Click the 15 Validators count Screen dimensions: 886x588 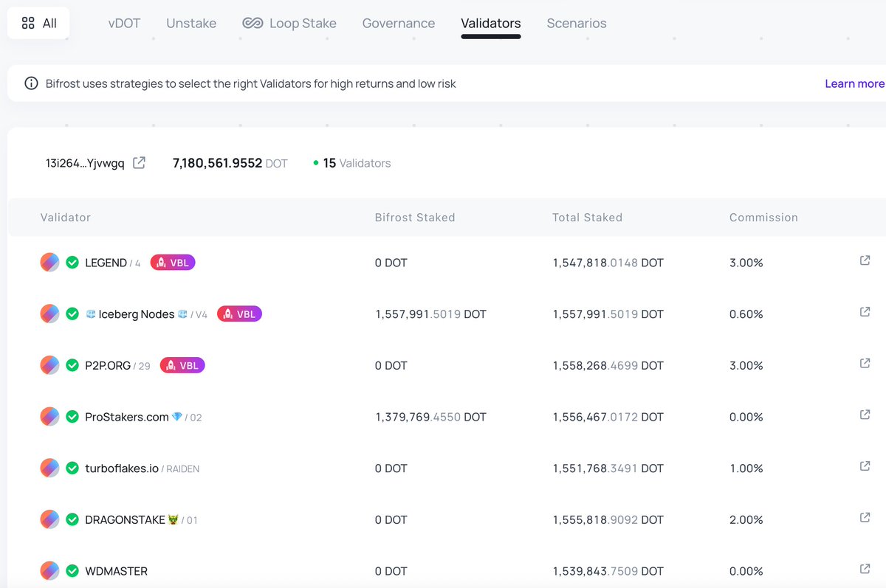pos(357,163)
